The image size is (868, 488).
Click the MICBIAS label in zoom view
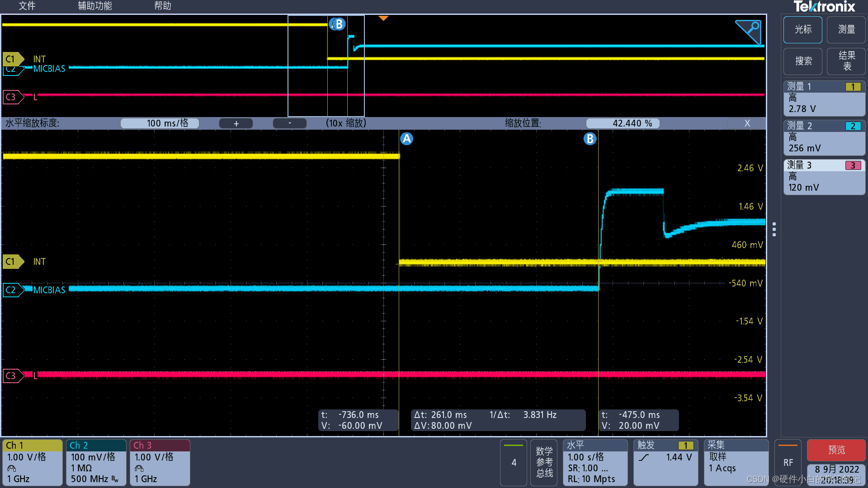tap(49, 290)
